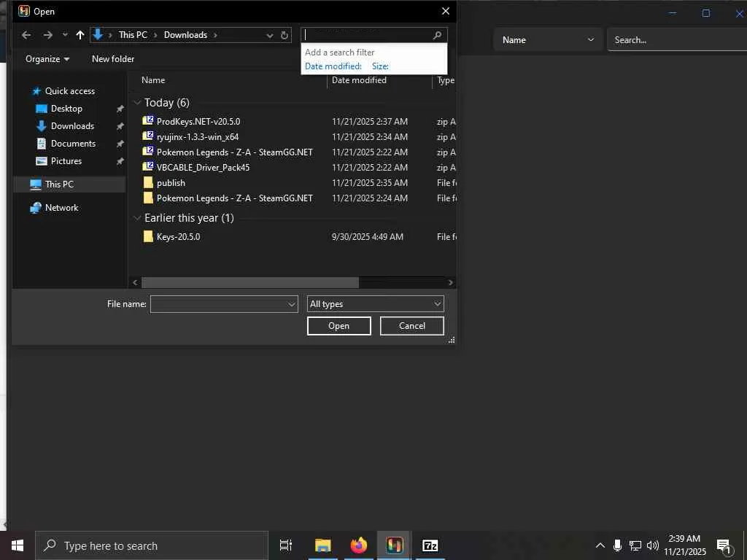Expand the address bar previous locations dropdown
Viewport: 747px width, 560px height.
click(270, 35)
